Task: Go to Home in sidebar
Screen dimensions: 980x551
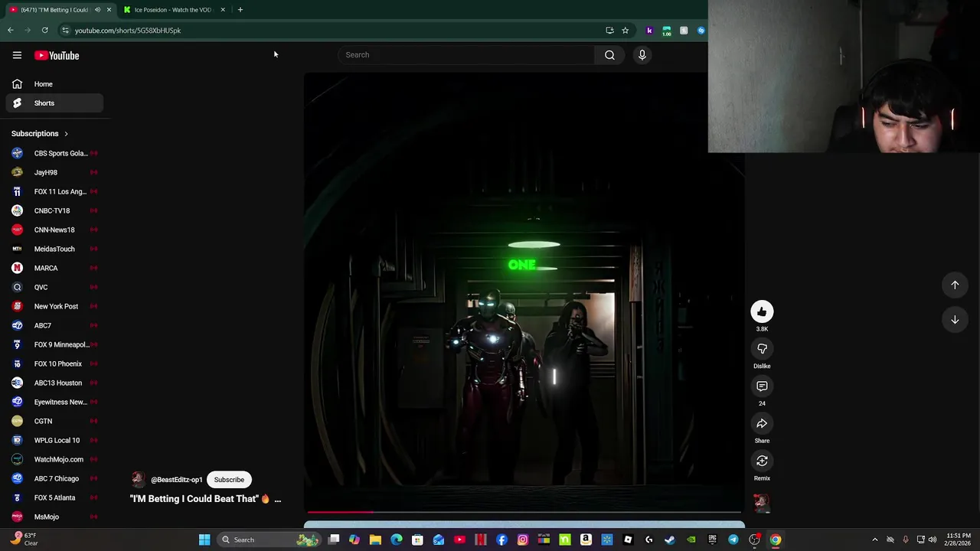Action: (54, 84)
